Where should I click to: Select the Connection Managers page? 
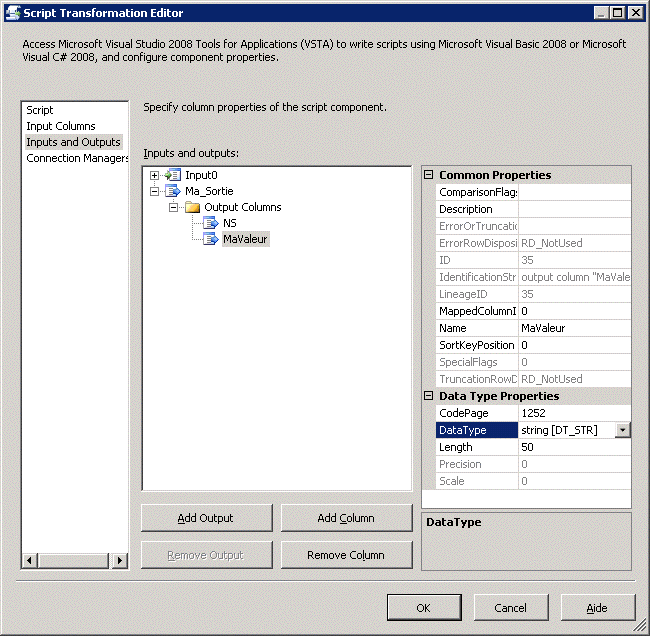tap(77, 158)
